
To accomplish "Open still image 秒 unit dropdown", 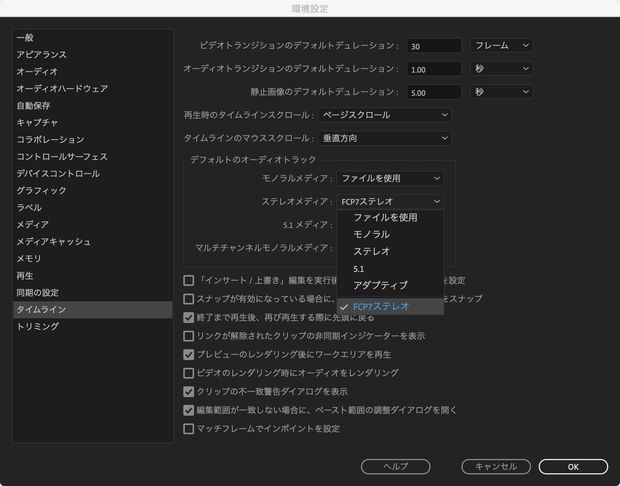I will (501, 92).
